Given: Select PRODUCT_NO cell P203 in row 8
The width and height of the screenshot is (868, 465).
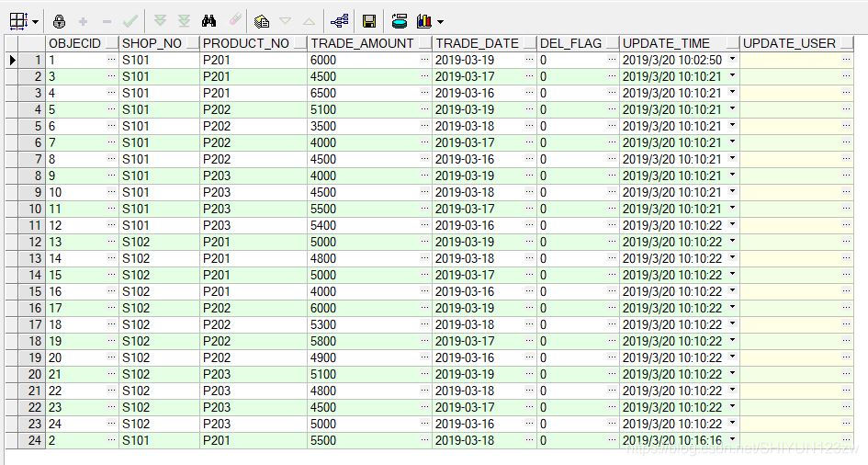Looking at the screenshot, I should coord(254,176).
